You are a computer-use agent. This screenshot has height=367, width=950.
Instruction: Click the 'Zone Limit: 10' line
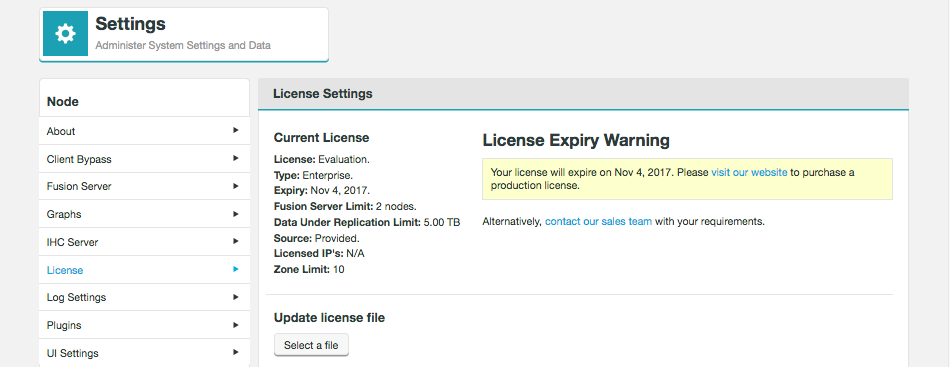tap(309, 269)
